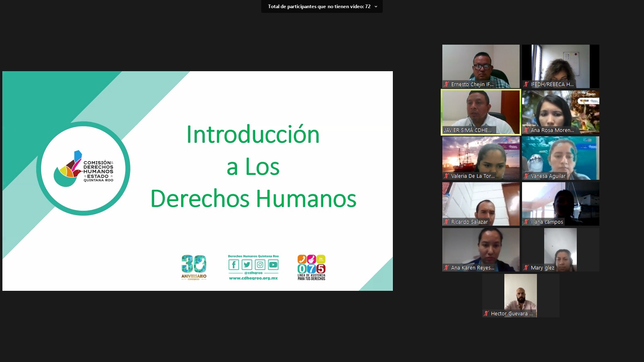644x362 pixels.
Task: Select Ana Rosa Moreno's video tile
Action: (560, 112)
